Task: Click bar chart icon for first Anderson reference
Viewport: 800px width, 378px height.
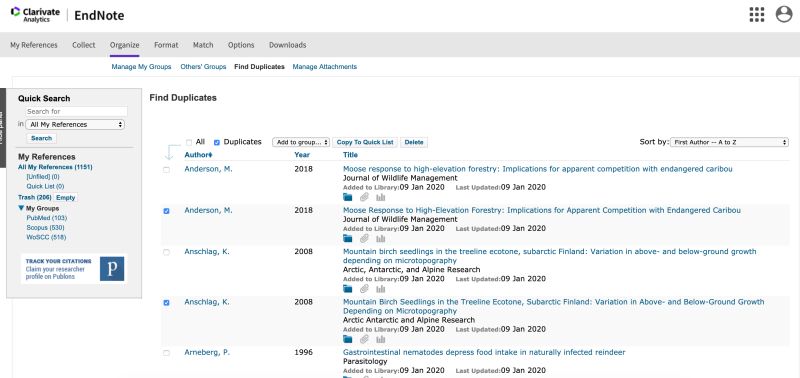Action: coord(381,197)
